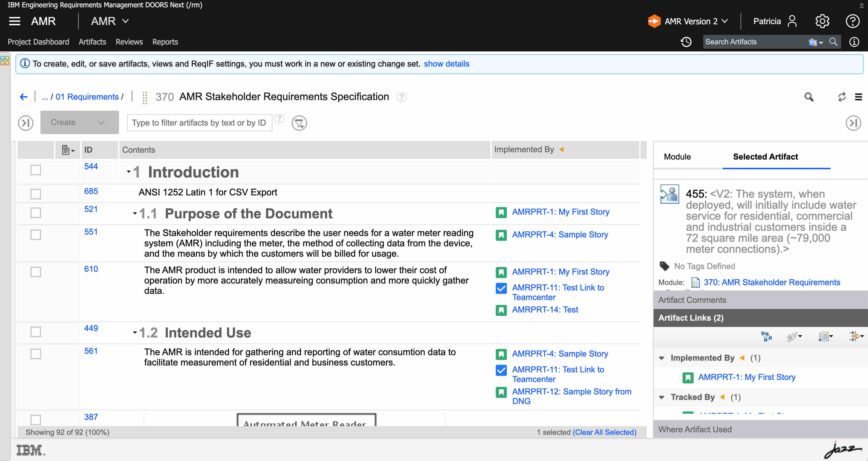Viewport: 868px width, 461px height.
Task: Click the module drag handle dots
Action: point(145,98)
